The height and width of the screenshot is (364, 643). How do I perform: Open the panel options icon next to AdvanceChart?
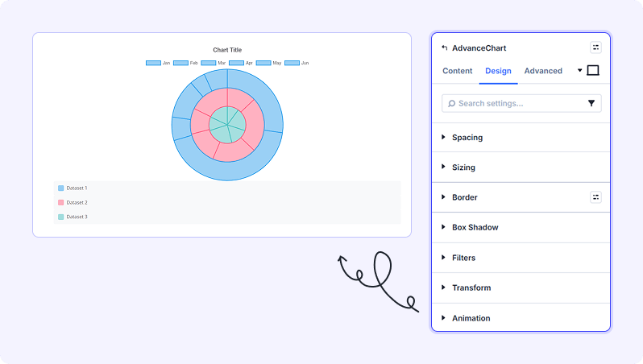click(x=595, y=48)
